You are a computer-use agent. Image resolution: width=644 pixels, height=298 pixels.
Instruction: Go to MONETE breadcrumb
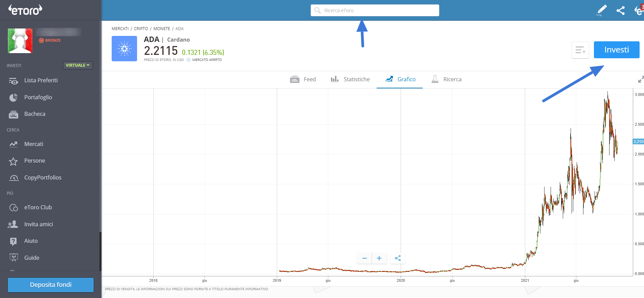[x=162, y=29]
